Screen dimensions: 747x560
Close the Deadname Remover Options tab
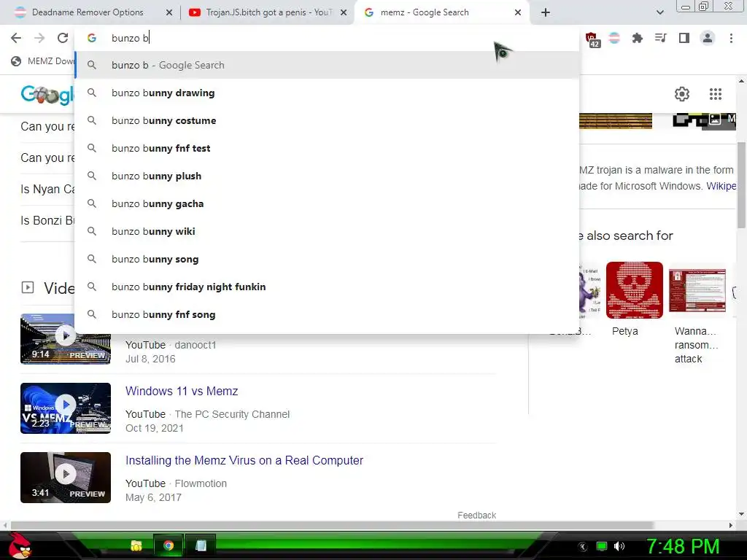point(169,12)
